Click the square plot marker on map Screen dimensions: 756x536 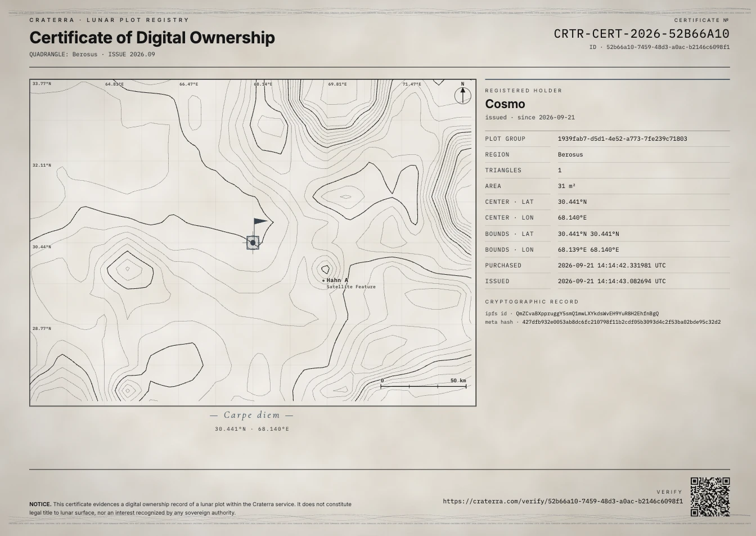point(253,243)
